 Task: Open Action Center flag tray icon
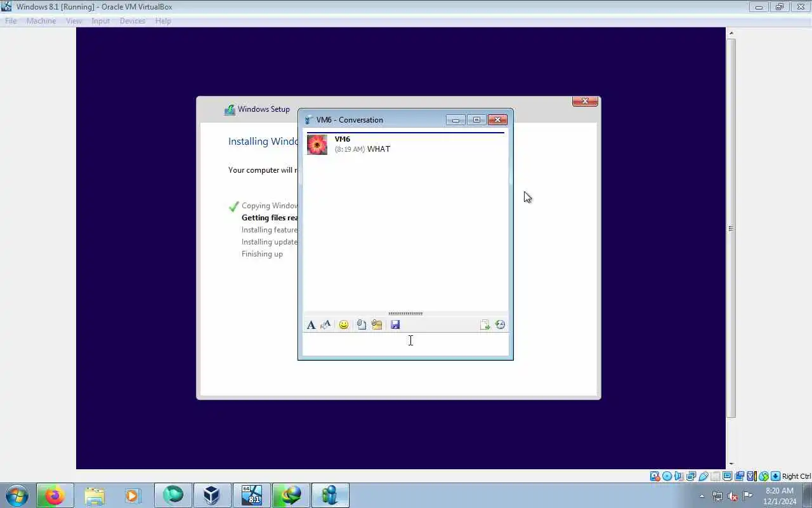pyautogui.click(x=748, y=496)
